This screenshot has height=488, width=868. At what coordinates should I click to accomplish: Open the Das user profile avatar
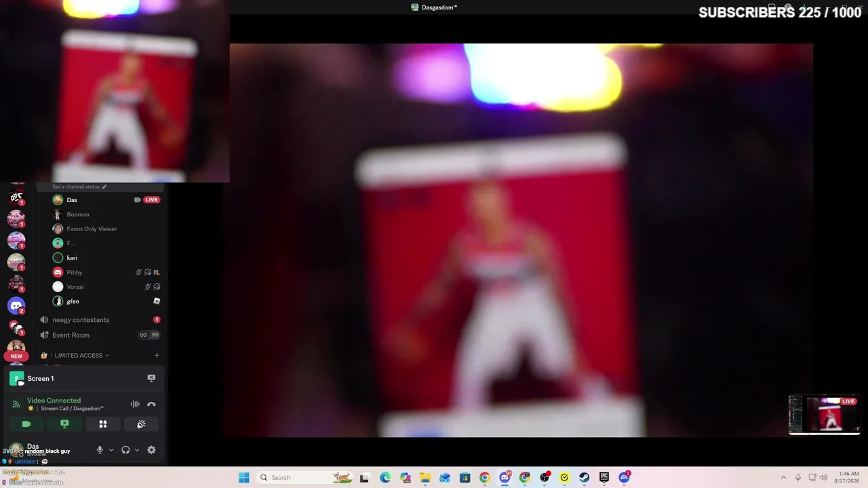click(16, 450)
